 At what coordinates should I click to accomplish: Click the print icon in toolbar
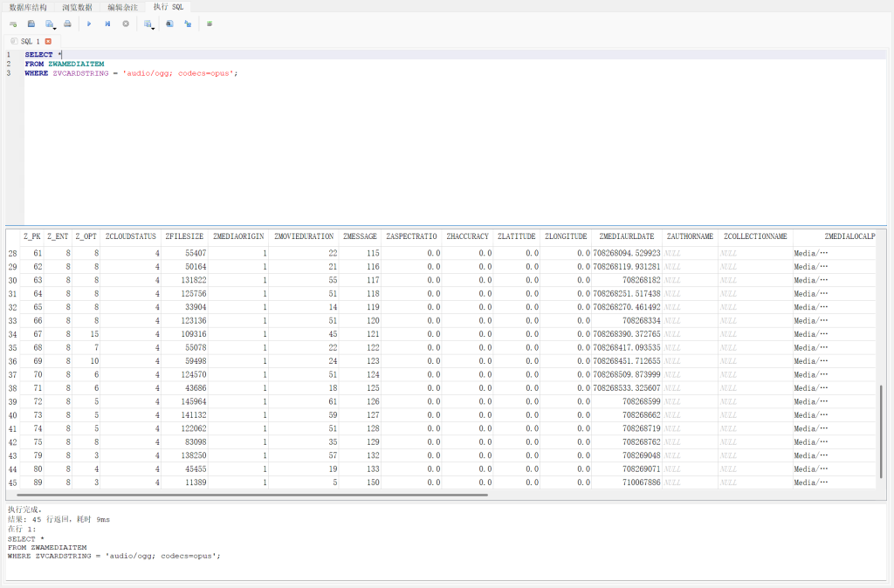[67, 24]
